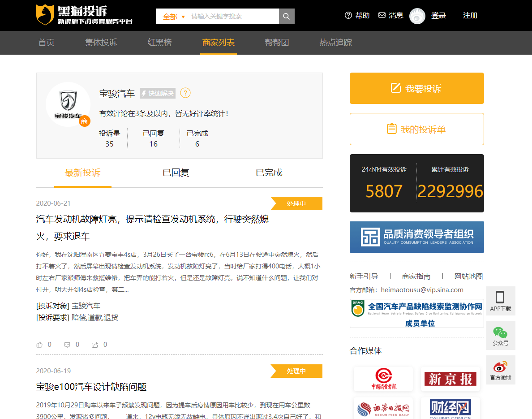
Task: Open 消息 messages in header
Action: (391, 16)
